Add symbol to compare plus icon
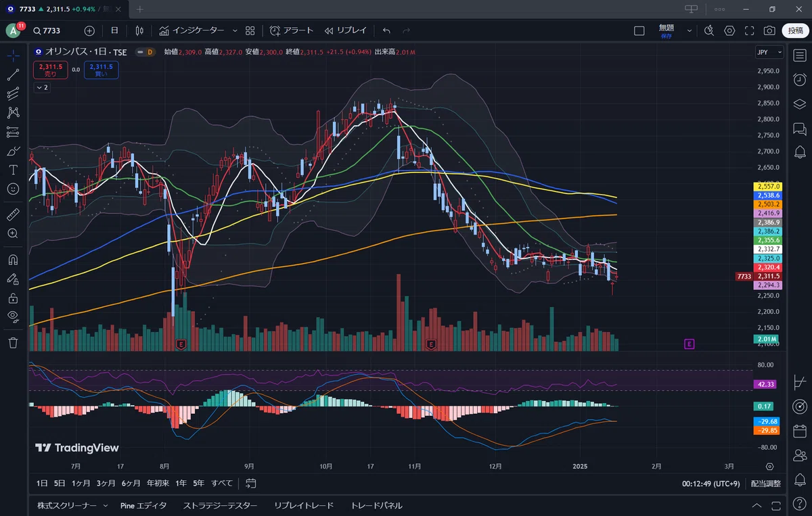The image size is (812, 516). coord(89,30)
